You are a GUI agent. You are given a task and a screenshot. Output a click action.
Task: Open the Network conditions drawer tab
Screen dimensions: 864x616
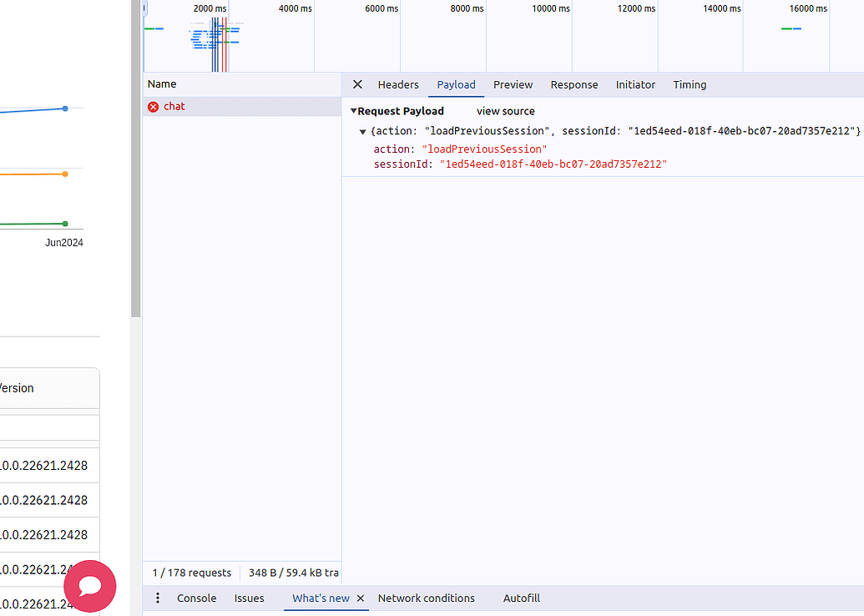(427, 598)
